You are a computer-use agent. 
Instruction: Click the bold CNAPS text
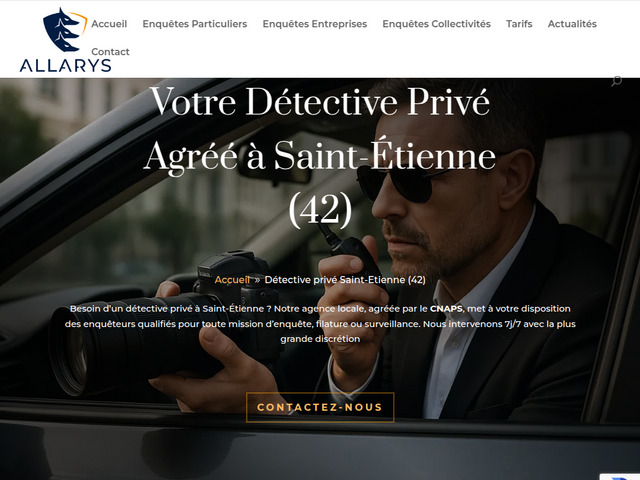point(446,309)
